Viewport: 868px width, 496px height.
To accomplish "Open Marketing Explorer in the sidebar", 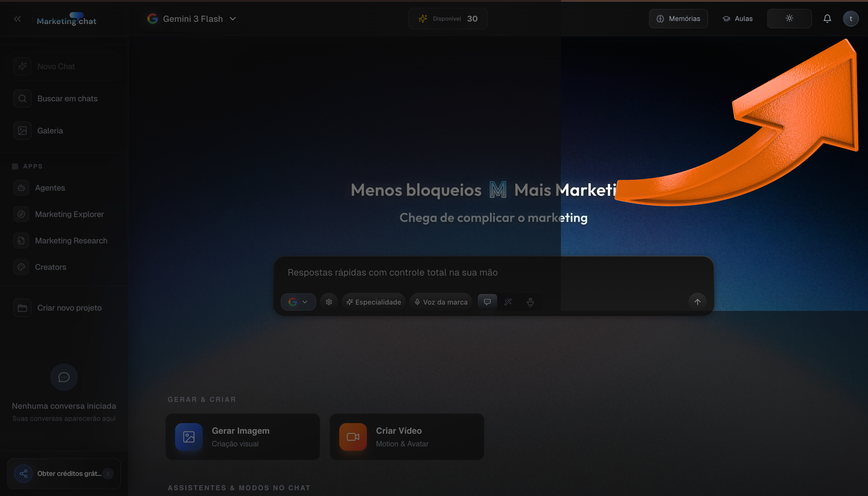I will (x=69, y=214).
